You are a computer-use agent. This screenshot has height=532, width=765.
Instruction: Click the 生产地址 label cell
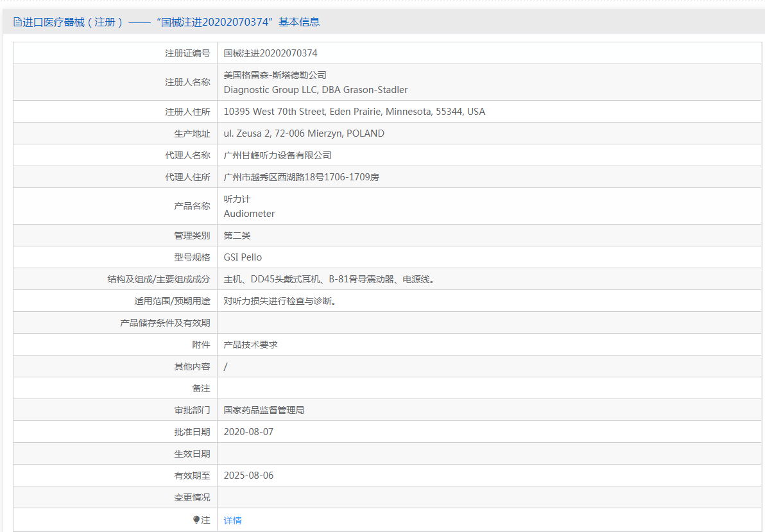coord(115,133)
